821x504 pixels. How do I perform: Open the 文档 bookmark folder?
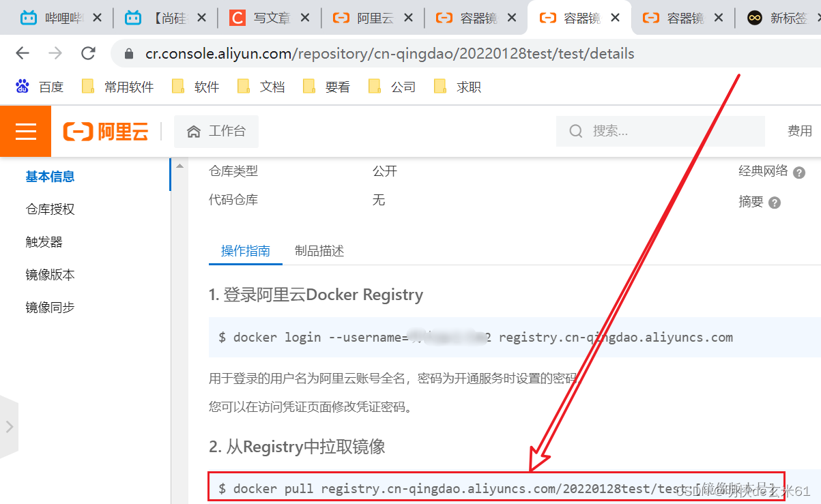click(x=261, y=87)
